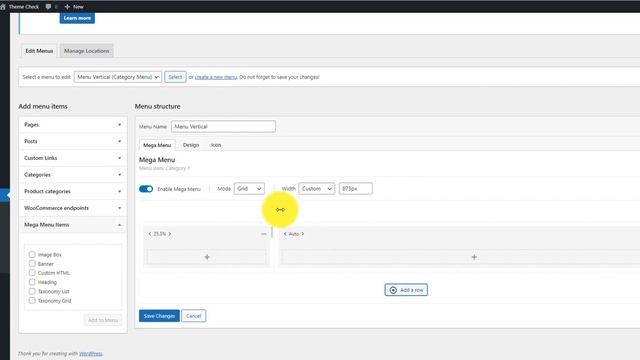Switch to the Manage Locations tab
This screenshot has height=360, width=640.
click(x=87, y=51)
